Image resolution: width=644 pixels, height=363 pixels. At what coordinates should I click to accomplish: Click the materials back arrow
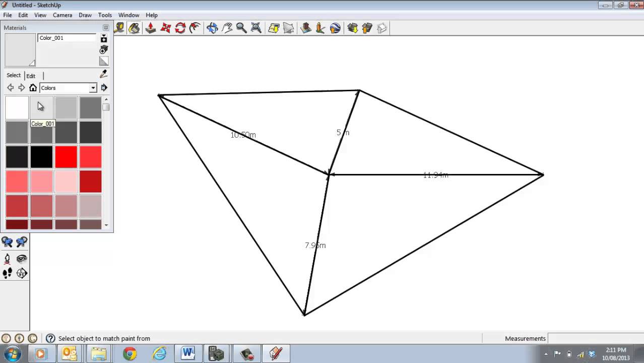pyautogui.click(x=10, y=88)
